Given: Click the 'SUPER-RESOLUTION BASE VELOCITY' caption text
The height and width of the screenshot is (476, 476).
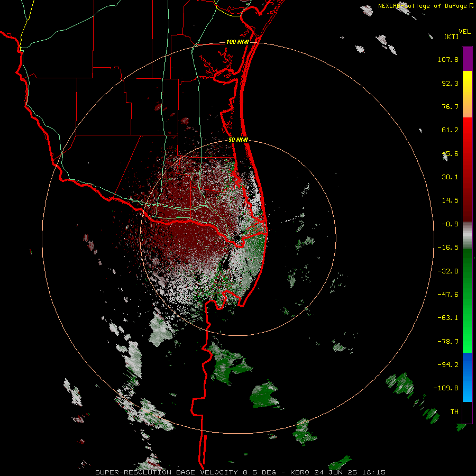Looking at the screenshot, I should click(x=168, y=472).
